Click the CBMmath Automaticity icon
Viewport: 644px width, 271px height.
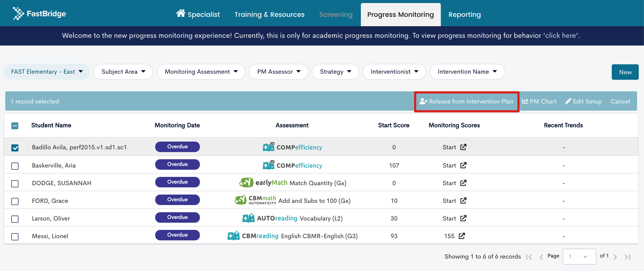(240, 200)
